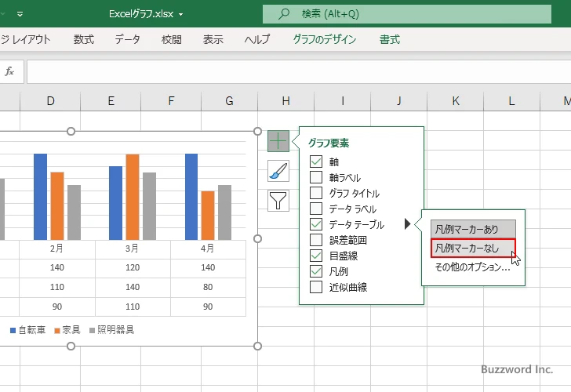571x392 pixels.
Task: Open the Excelグラフ.xlsx filename dropdown
Action: pos(181,15)
